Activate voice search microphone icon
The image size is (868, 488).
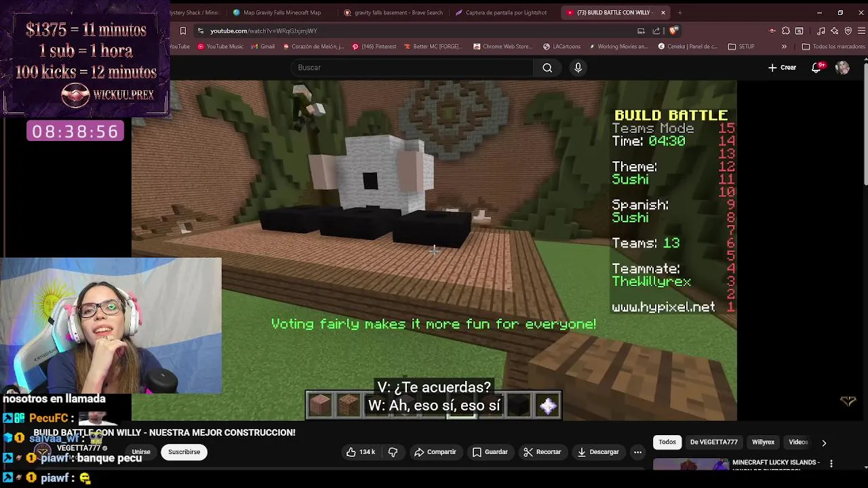tap(578, 68)
